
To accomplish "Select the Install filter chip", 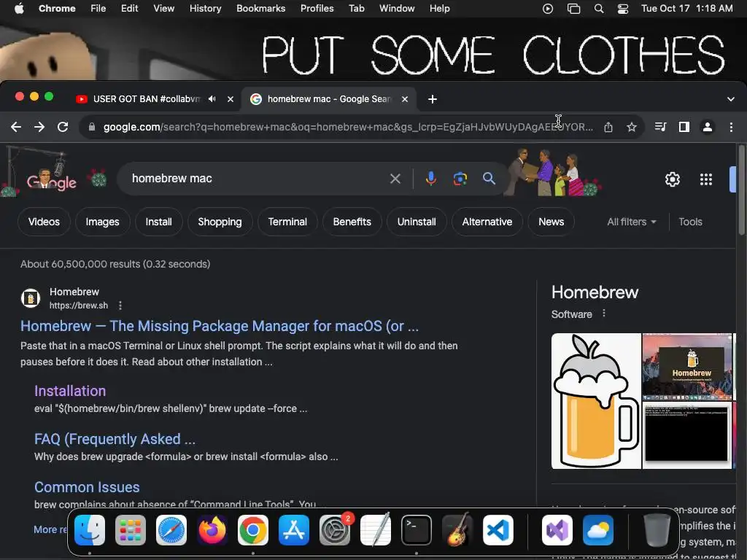I will pos(158,222).
